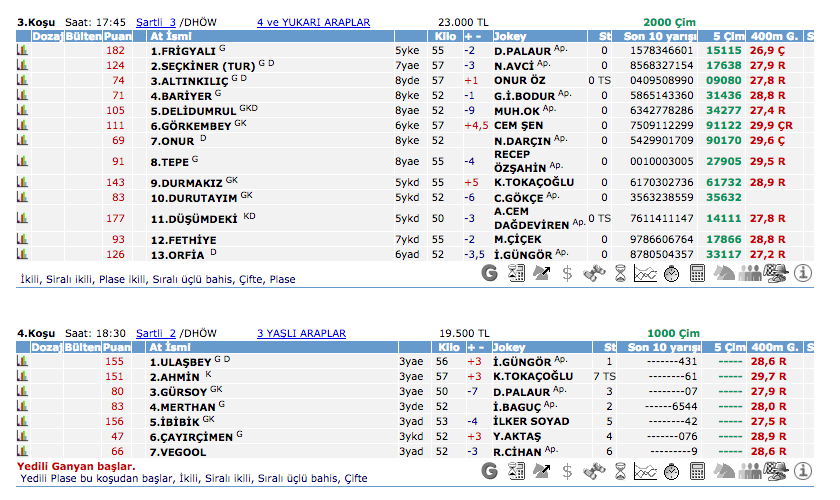The width and height of the screenshot is (840, 500).
Task: Click the info icon under race 4
Action: (802, 471)
